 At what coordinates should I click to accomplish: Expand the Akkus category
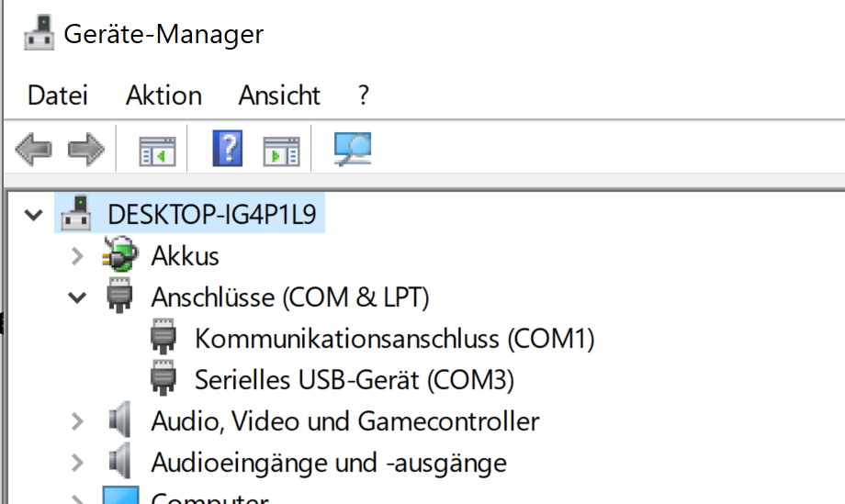tap(77, 256)
